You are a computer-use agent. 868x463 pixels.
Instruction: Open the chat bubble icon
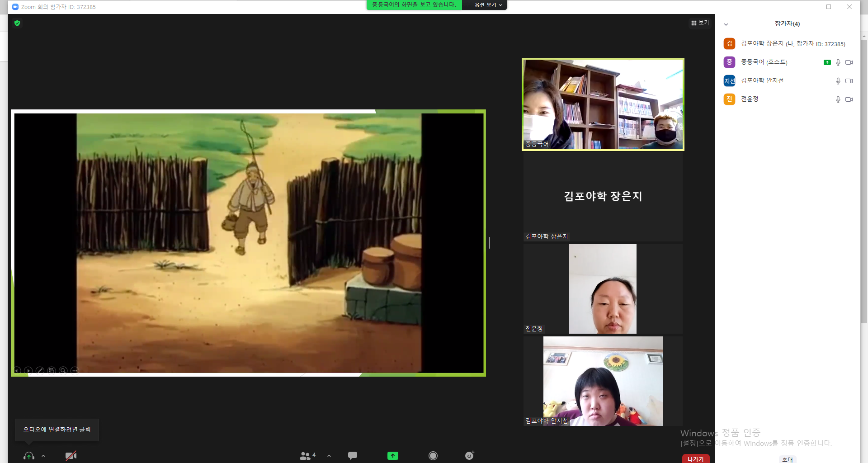[x=353, y=456]
